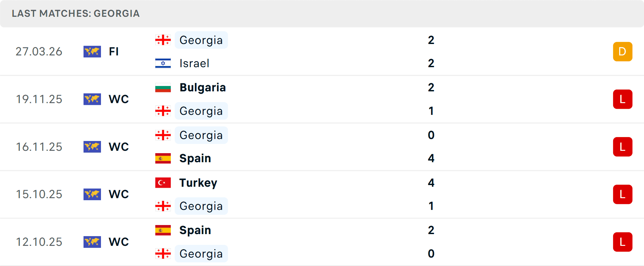Click the L badge for Turkey match
This screenshot has width=644, height=266.
pos(623,194)
